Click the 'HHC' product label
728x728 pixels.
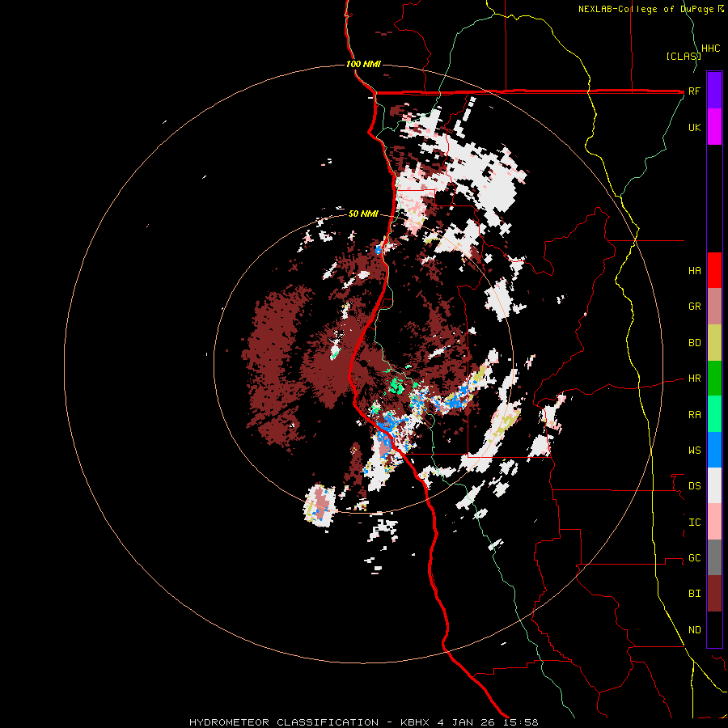coord(710,49)
